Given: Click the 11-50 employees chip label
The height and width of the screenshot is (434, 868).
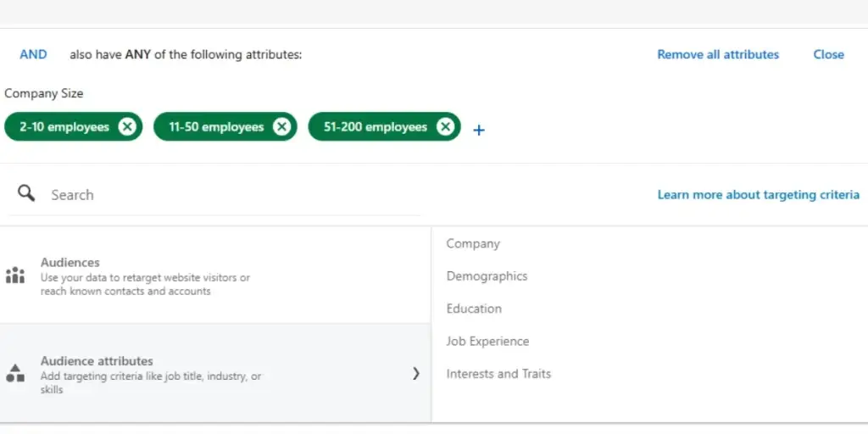Looking at the screenshot, I should pos(216,127).
